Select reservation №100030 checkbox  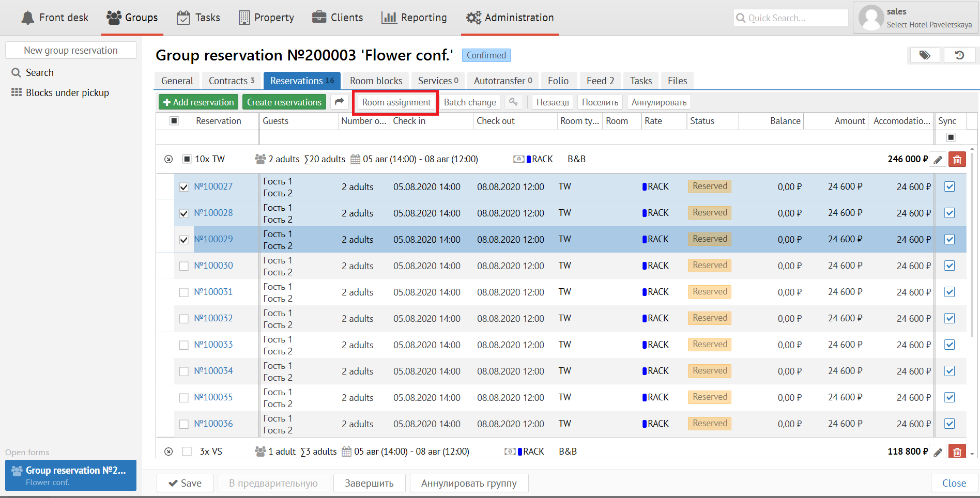click(x=184, y=266)
